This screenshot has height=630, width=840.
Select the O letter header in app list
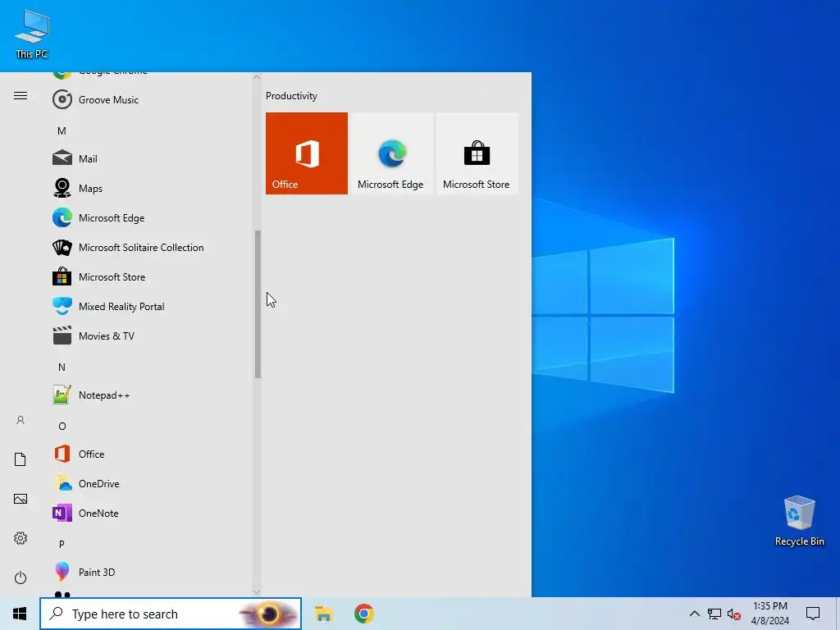click(x=62, y=426)
